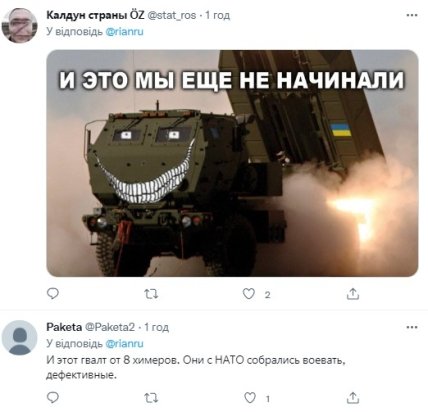The image size is (428, 412).
Task: View Paketa's default avatar
Action: [x=19, y=338]
